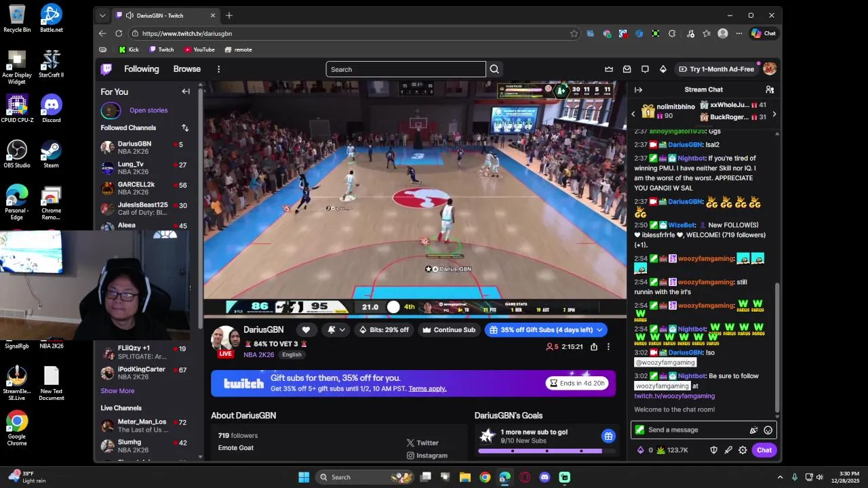This screenshot has height=488, width=868.
Task: Open Steam desktop shortcut
Action: tap(52, 155)
